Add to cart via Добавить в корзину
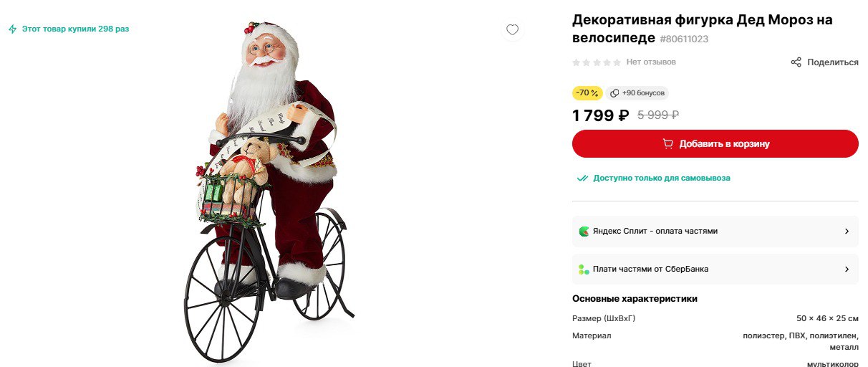Screen dimensions: 868x367 pos(715,144)
